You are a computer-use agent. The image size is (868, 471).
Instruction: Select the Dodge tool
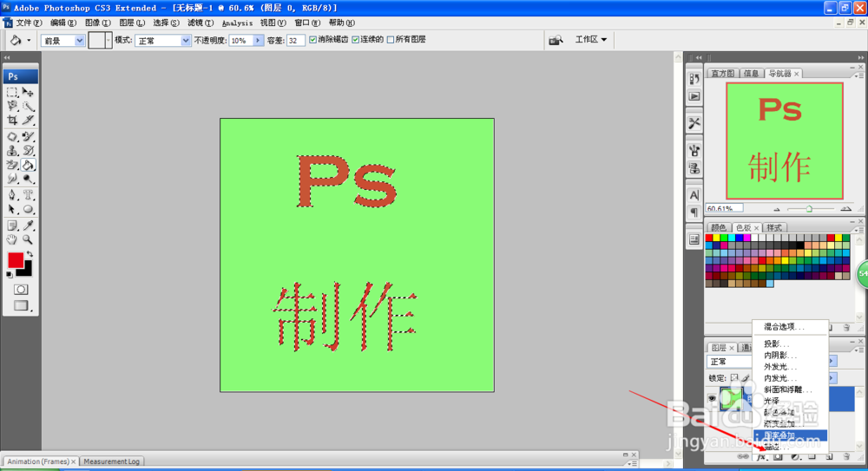click(28, 179)
